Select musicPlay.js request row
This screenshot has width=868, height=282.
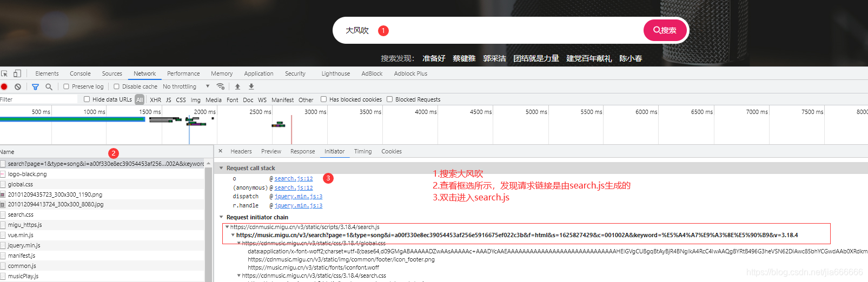pos(102,276)
